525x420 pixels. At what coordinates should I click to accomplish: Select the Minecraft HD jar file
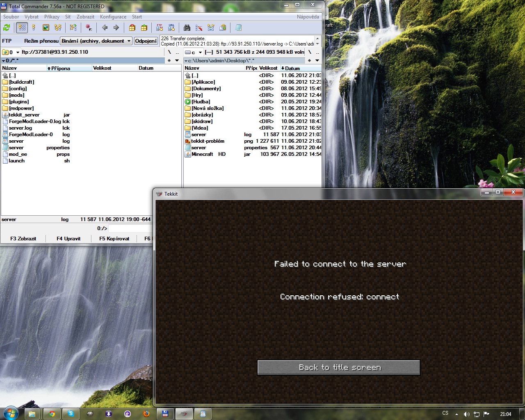coord(253,154)
